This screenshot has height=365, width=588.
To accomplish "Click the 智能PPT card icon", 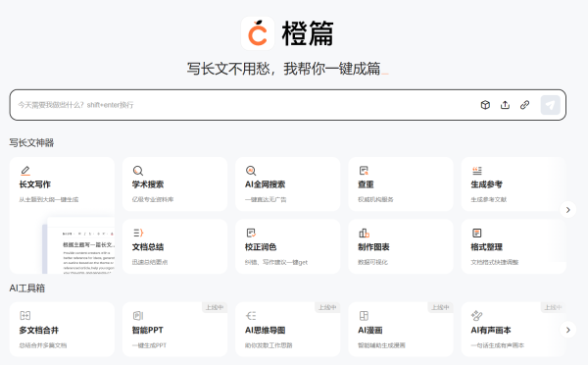I will click(138, 315).
